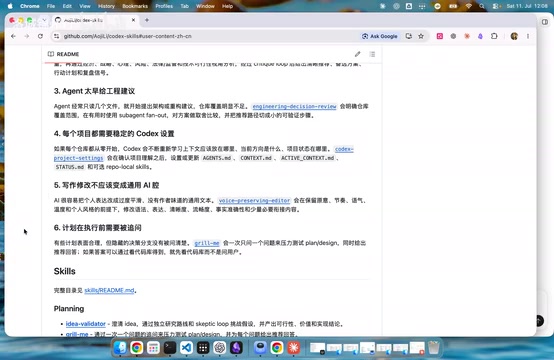Open the orange starburst app in Dock
The image size is (554, 360).
(293, 348)
